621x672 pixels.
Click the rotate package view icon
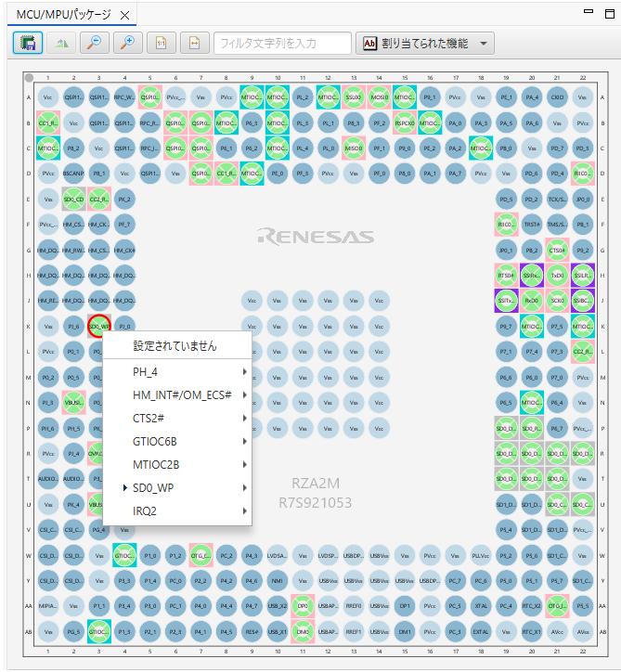[61, 43]
